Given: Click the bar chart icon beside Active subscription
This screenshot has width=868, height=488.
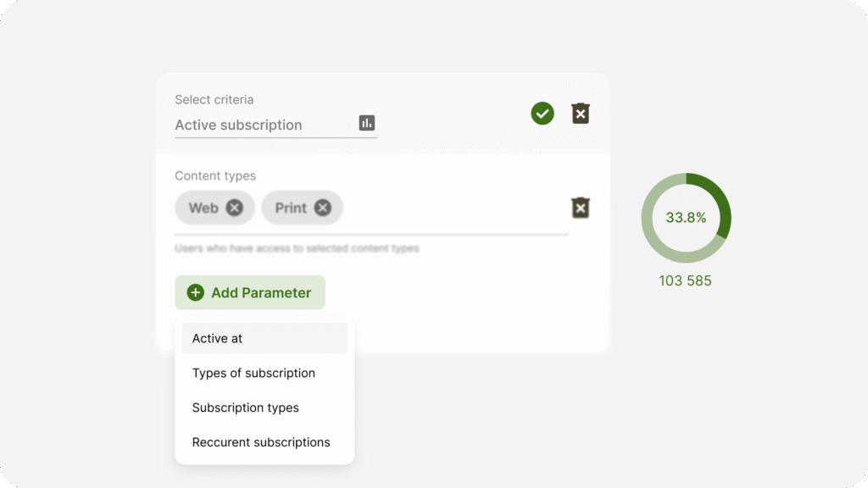Looking at the screenshot, I should [367, 124].
